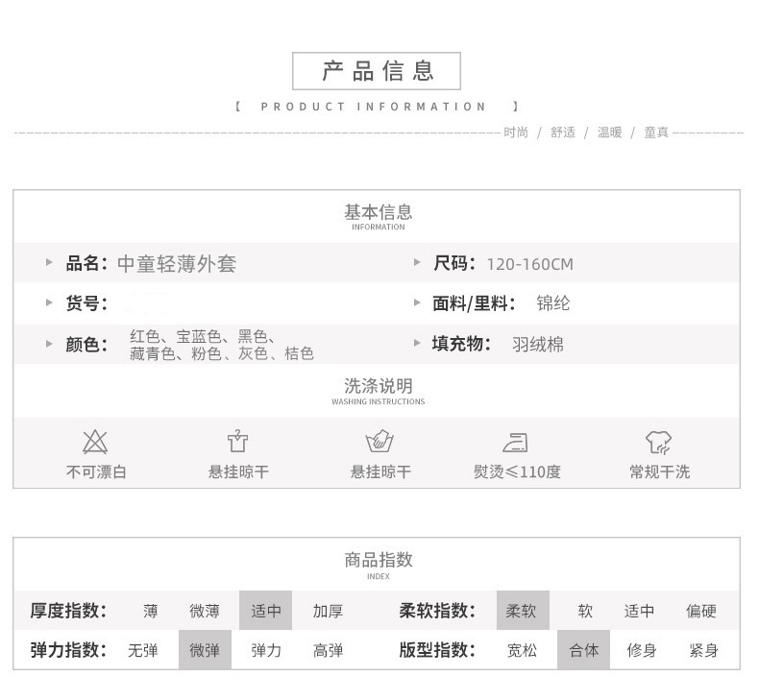Click the 熨烫≤110度 label
759x700 pixels.
pyautogui.click(x=517, y=471)
